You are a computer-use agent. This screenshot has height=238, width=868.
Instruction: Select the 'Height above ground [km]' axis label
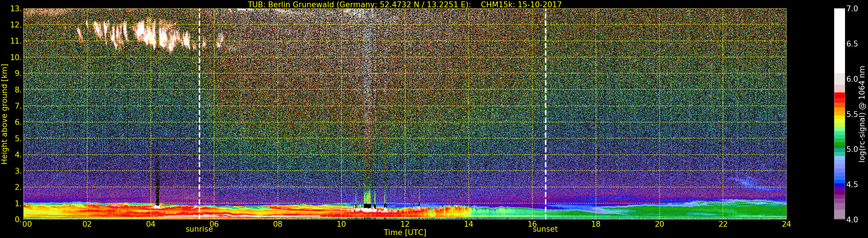(4, 114)
